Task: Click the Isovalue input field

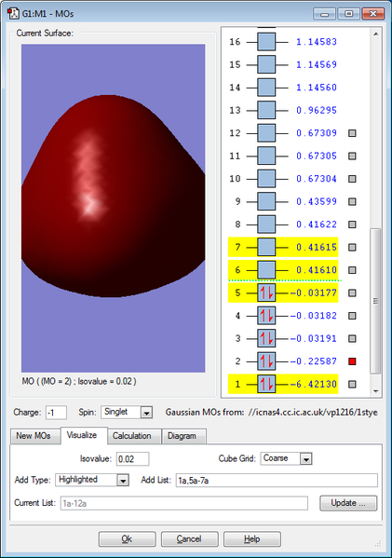Action: click(132, 459)
